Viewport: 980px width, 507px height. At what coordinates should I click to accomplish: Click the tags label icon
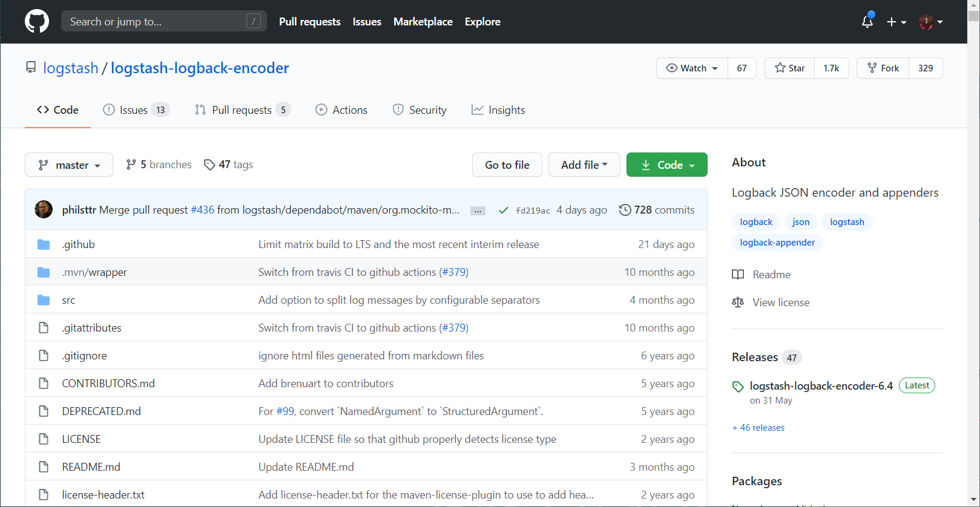click(x=209, y=165)
